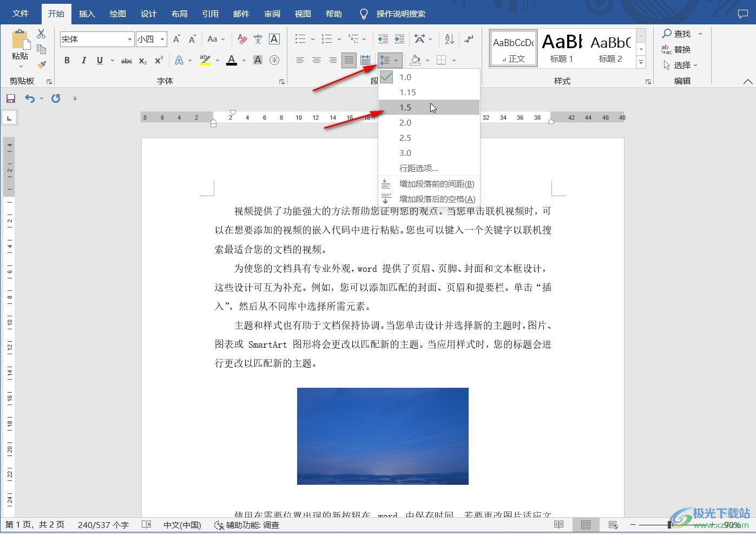Click the enclosed character icon

point(274,60)
